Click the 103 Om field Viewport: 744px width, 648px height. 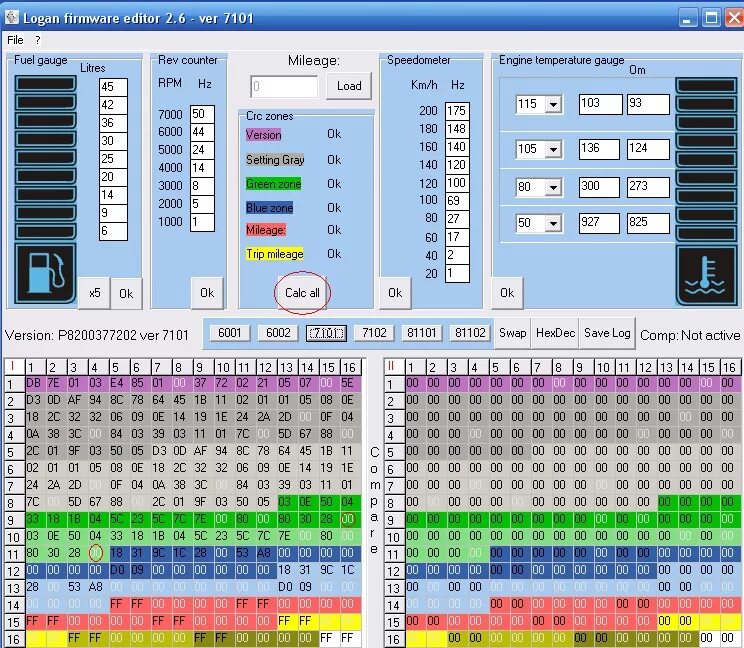[600, 104]
